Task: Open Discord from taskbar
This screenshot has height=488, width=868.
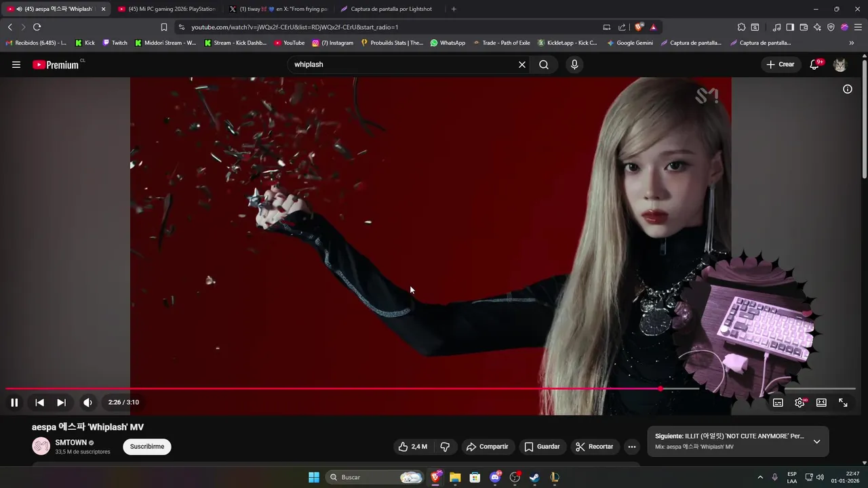Action: (x=495, y=477)
